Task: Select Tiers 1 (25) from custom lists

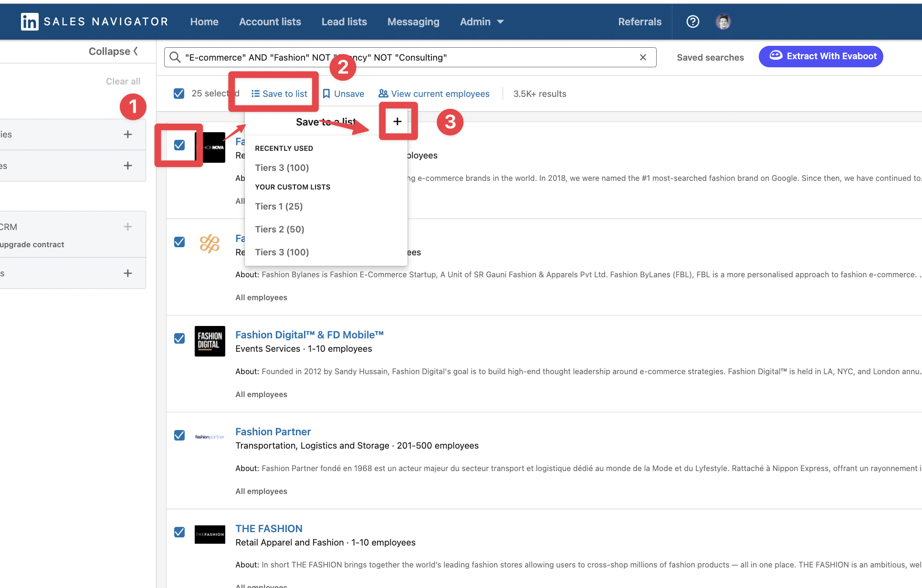Action: [279, 206]
